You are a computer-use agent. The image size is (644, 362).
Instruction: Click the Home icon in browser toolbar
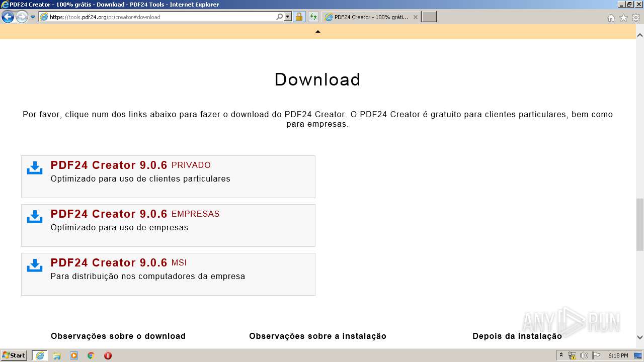[x=611, y=18]
